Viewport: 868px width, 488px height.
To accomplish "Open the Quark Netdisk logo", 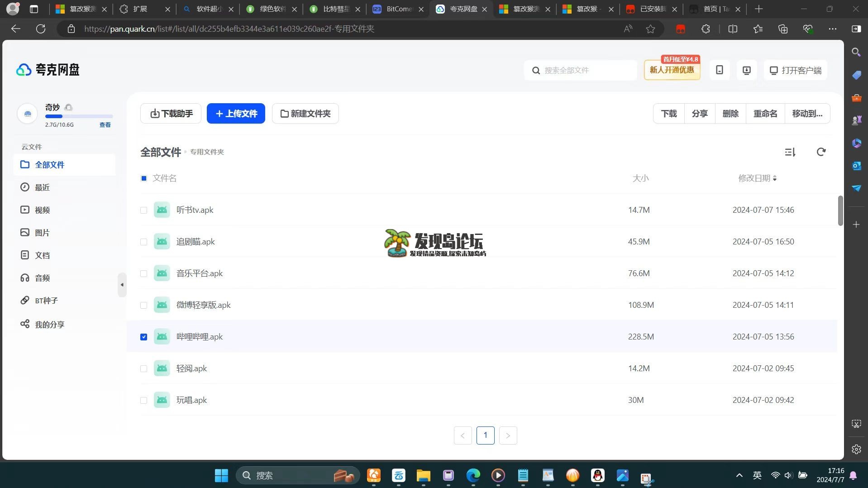I will coord(48,70).
